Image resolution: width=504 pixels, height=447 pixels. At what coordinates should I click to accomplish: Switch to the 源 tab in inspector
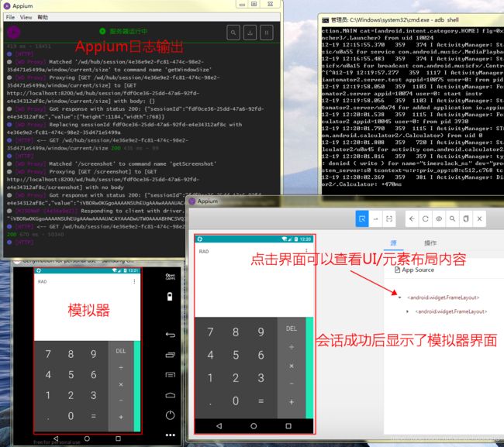[x=393, y=243]
